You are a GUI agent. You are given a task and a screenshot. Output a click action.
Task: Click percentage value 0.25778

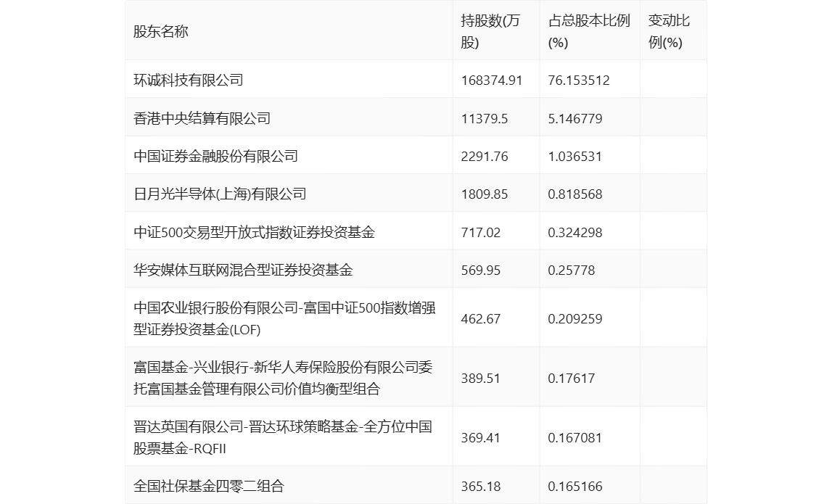572,270
